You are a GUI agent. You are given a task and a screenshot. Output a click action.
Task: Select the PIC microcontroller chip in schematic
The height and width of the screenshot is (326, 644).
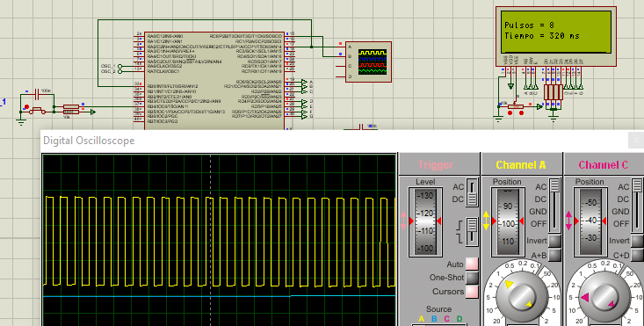pyautogui.click(x=214, y=81)
